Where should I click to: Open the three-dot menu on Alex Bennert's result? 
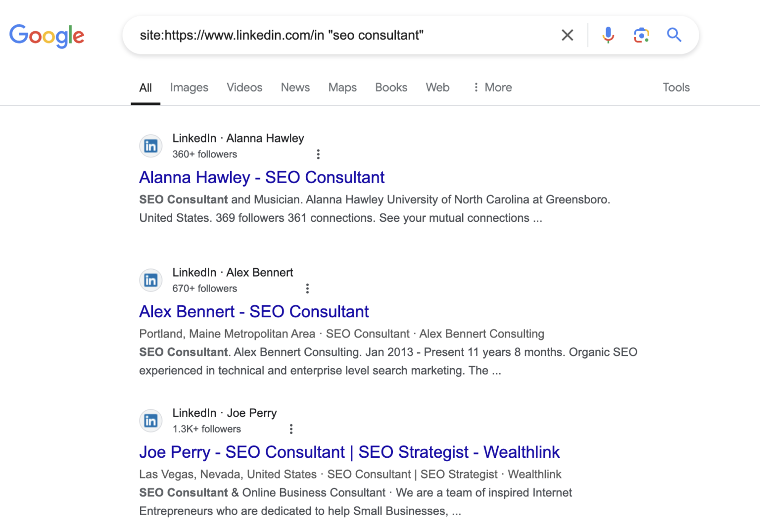coord(307,288)
